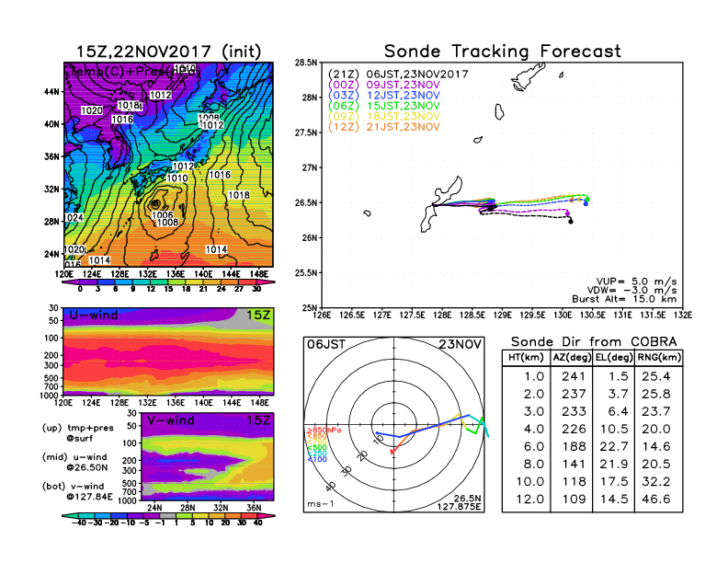The width and height of the screenshot is (728, 563).
Task: Click the '06JST' label in the hodograph
Action: pyautogui.click(x=326, y=345)
